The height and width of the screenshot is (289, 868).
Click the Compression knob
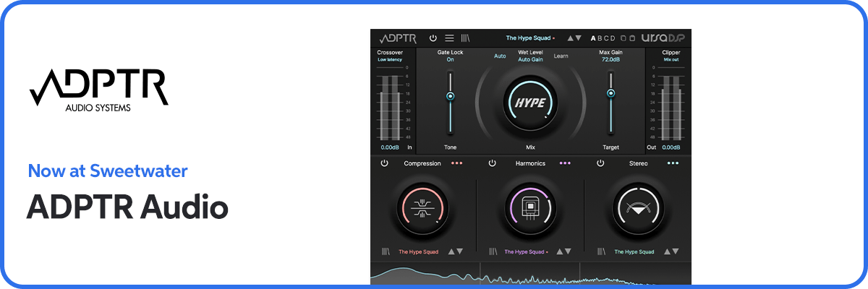pyautogui.click(x=422, y=210)
